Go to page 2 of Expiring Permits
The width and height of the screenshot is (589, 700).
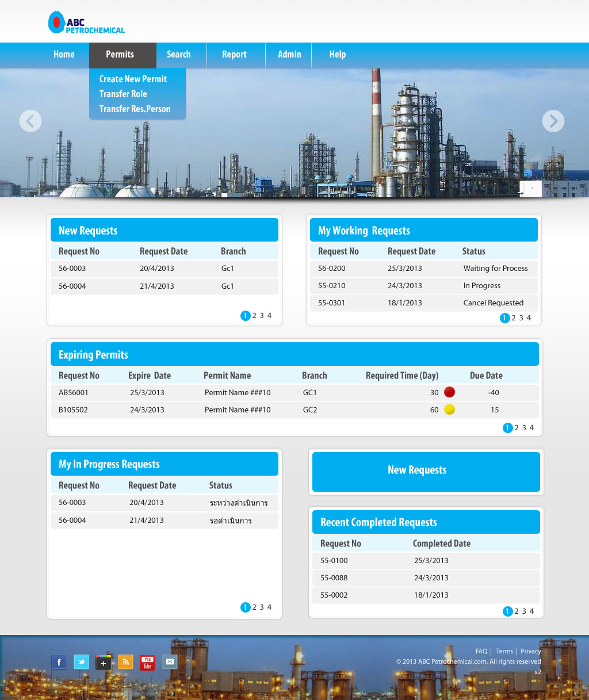(x=516, y=427)
